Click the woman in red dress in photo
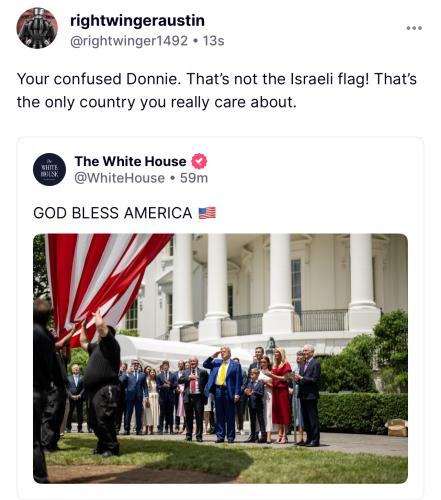441x500 pixels. click(x=281, y=395)
